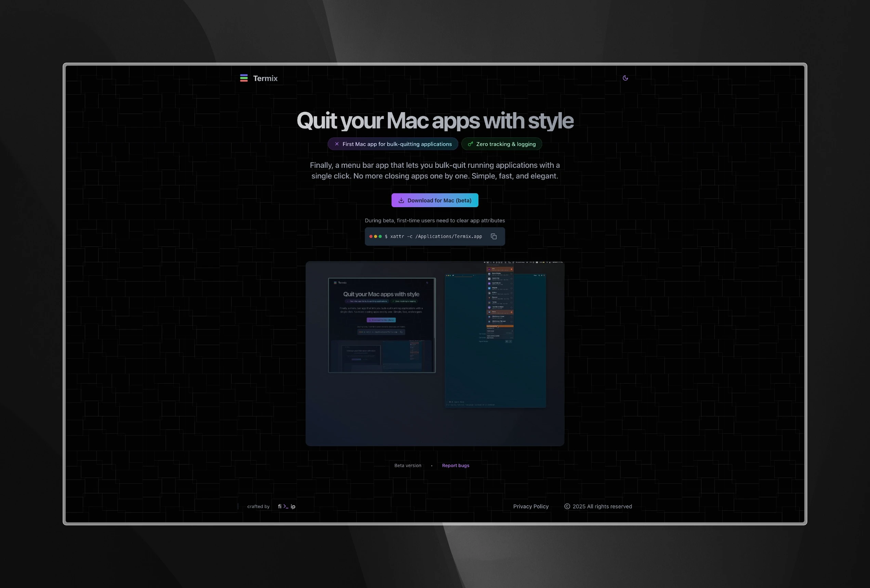Viewport: 870px width, 588px height.
Task: Select the 'First Mac app for bulk-quitting applications' badge
Action: (x=393, y=144)
